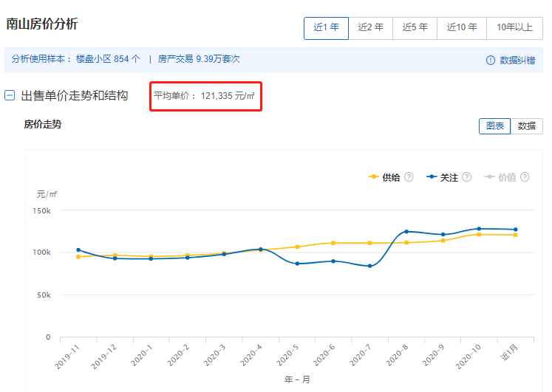
Task: Click the yellow data point at 近1月
Action: click(x=516, y=235)
